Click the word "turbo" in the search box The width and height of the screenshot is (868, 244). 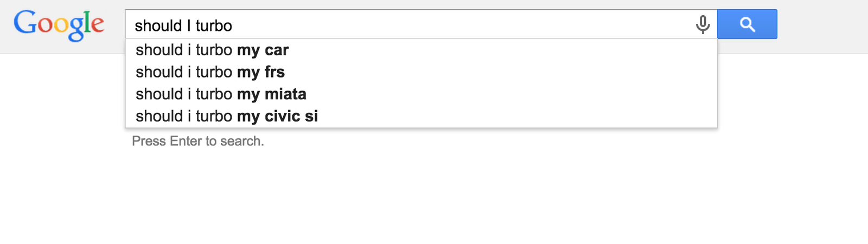tap(214, 25)
